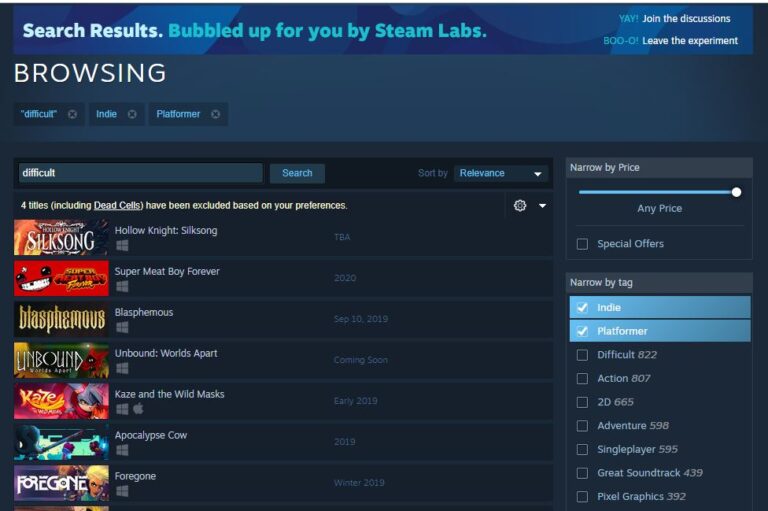Open Hollow Knight: Silksong thumbnail
The height and width of the screenshot is (511, 768).
click(61, 238)
